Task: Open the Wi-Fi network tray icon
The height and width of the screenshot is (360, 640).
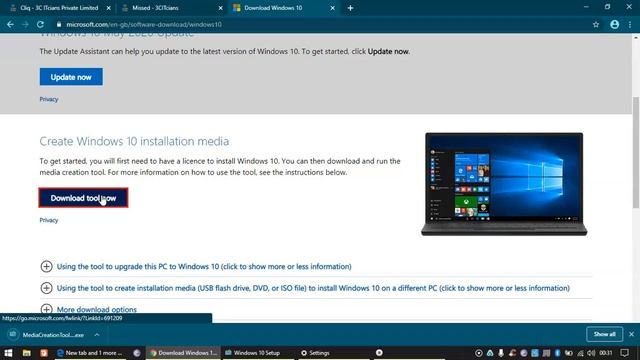Action: 580,353
